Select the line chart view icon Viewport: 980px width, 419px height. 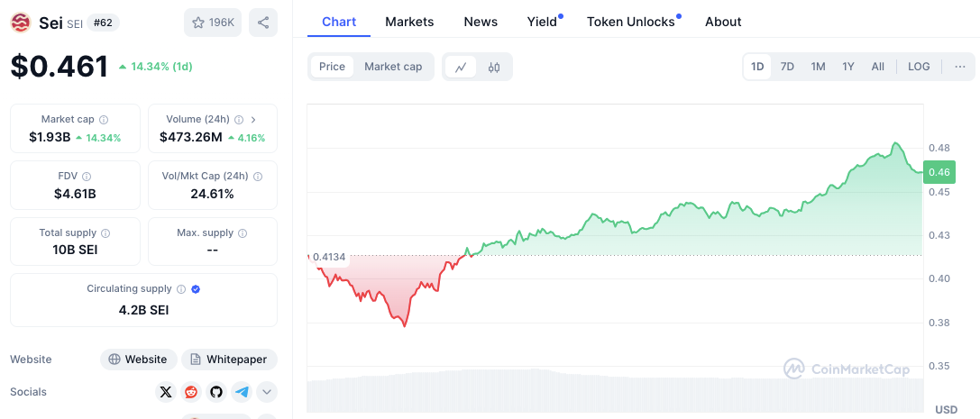click(461, 67)
